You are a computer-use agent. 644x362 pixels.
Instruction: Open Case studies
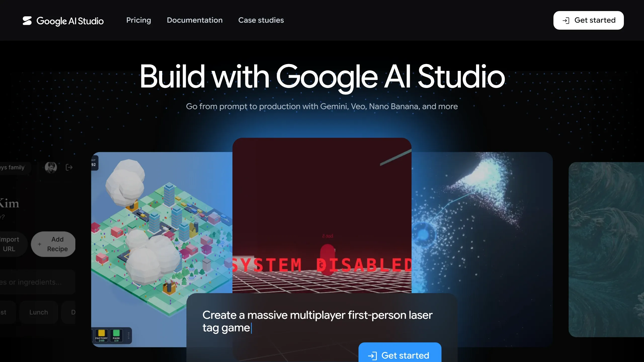click(261, 20)
